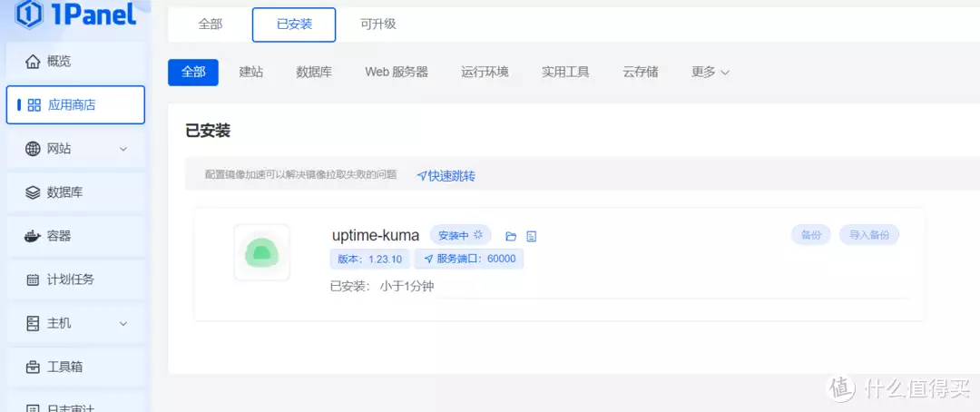
Task: Click the 安装中 status badge
Action: click(460, 235)
